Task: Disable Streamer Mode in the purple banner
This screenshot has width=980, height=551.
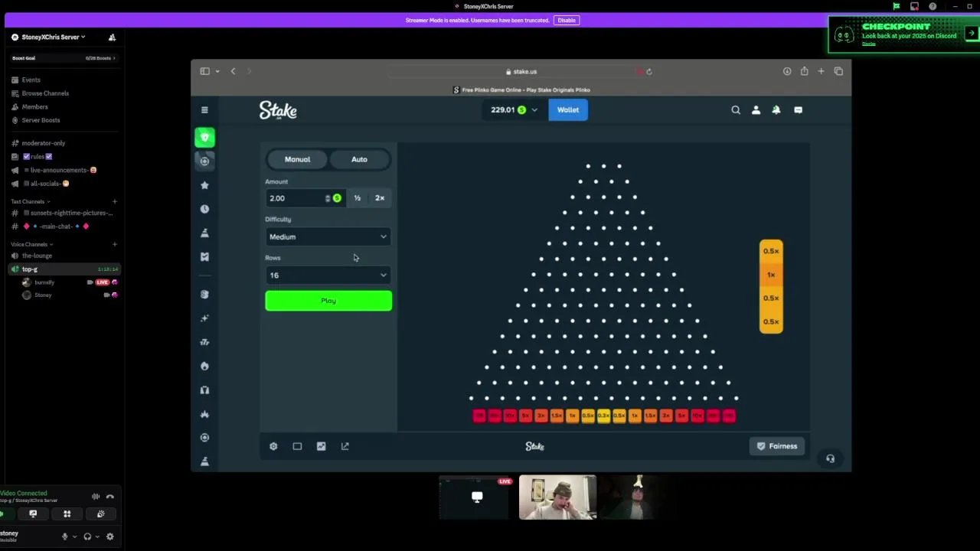Action: [567, 21]
